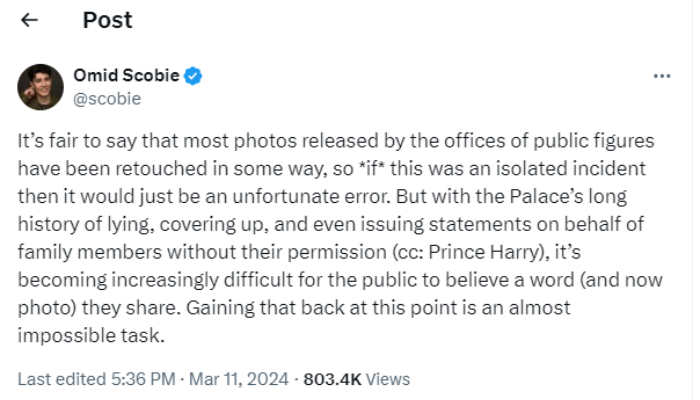Viewport: 700px width, 400px height.
Task: Click the back arrow icon
Action: click(x=30, y=20)
